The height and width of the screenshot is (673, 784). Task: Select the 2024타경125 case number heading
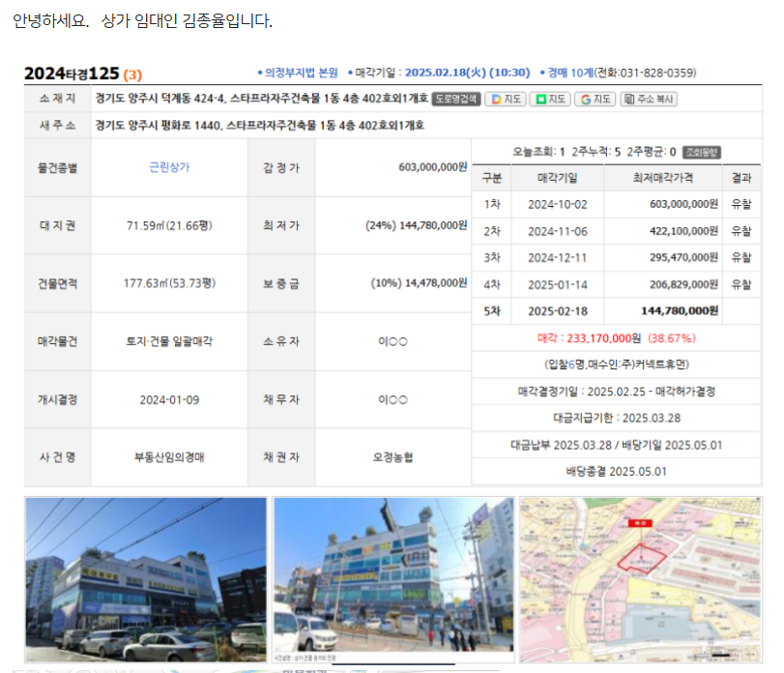click(71, 73)
